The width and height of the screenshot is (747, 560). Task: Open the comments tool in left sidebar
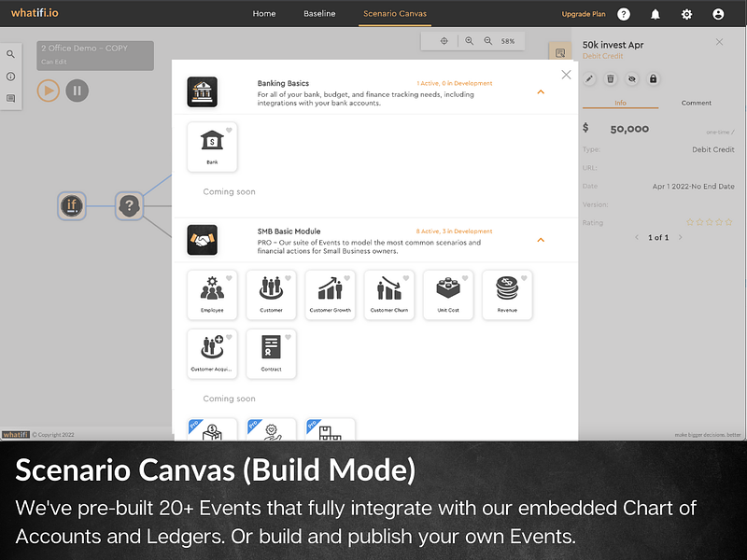pos(10,99)
